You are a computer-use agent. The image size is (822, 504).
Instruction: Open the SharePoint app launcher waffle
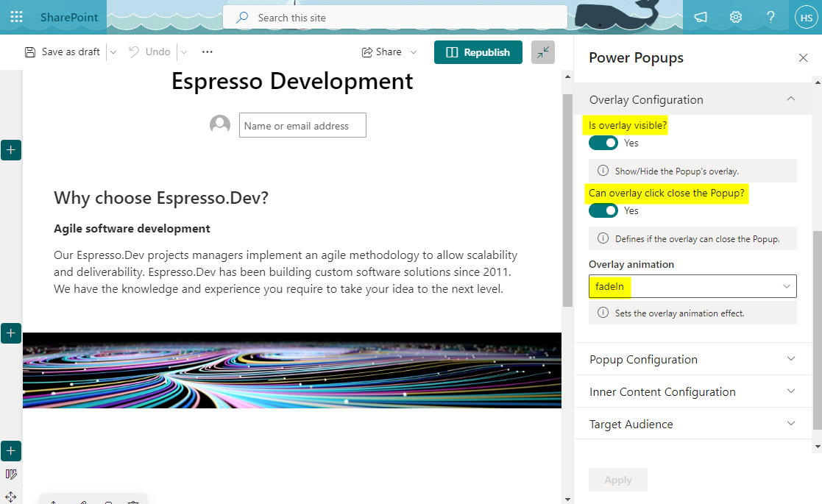pyautogui.click(x=16, y=17)
